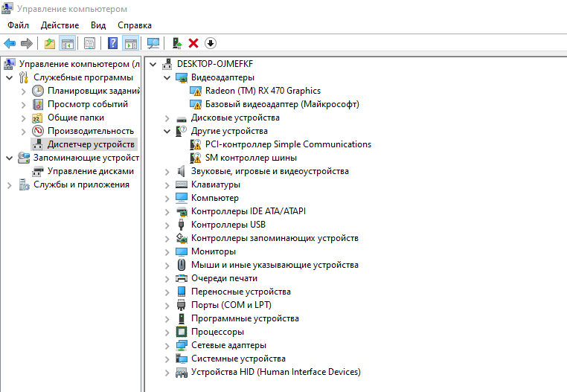Click the Back arrow toolbar icon
The width and height of the screenshot is (567, 392).
pyautogui.click(x=10, y=43)
